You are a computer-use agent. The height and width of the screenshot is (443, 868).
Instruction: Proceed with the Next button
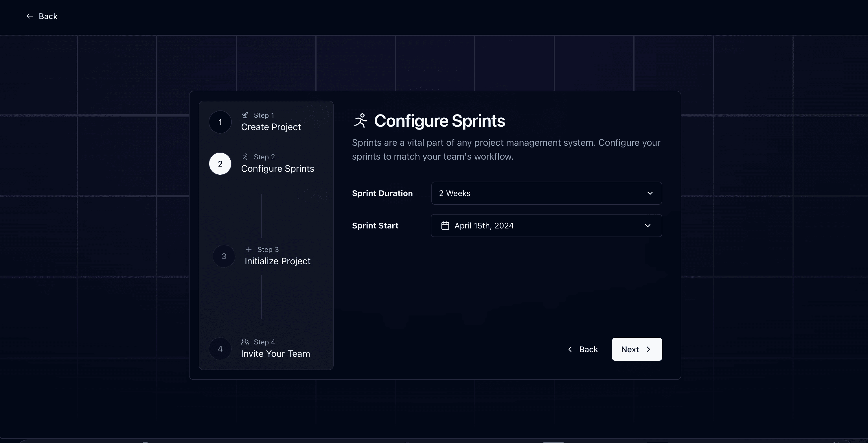pos(637,349)
